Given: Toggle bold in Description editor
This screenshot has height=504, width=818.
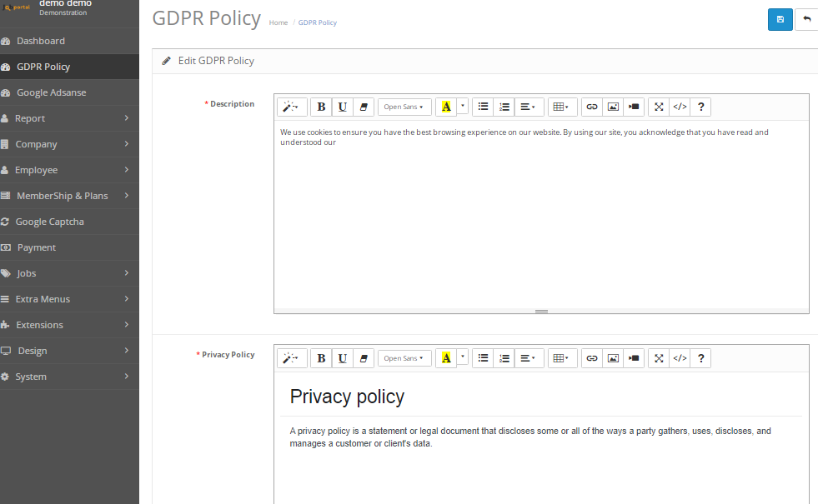Looking at the screenshot, I should [x=321, y=107].
